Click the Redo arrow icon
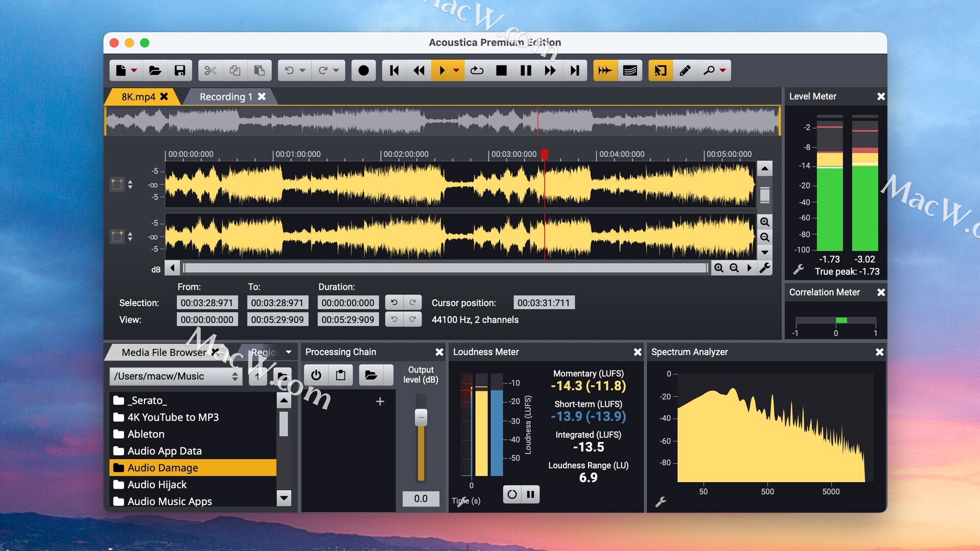The image size is (980, 551). pyautogui.click(x=323, y=70)
